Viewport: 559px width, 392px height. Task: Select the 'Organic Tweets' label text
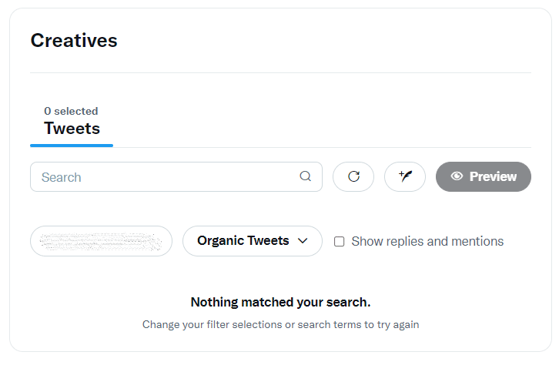tap(243, 241)
